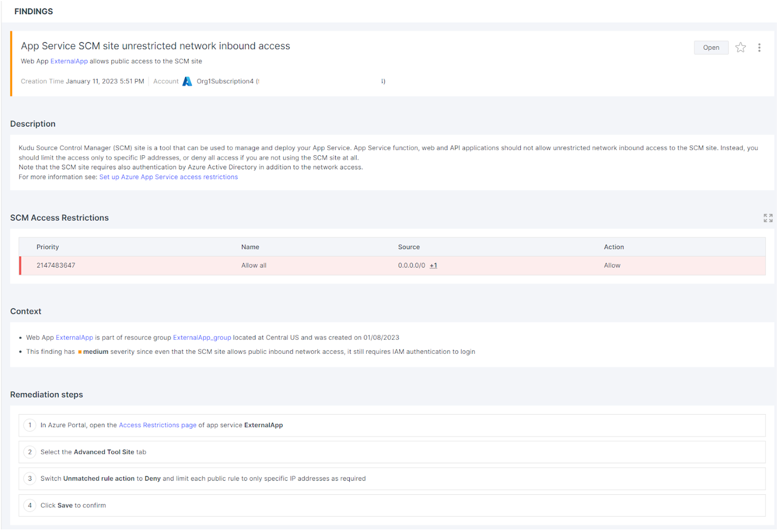Select remediation step 4 Click Save row
Screen dimensions: 779x532
[392, 505]
